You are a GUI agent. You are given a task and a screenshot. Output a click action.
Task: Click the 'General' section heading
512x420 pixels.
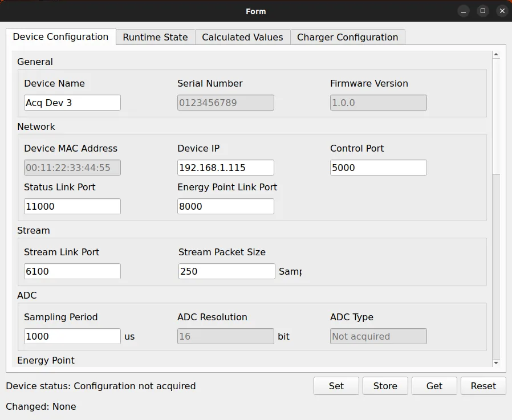[x=35, y=62]
